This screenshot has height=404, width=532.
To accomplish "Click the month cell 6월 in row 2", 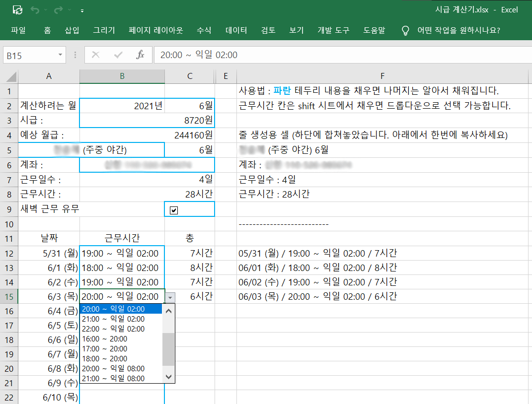I will tap(190, 106).
